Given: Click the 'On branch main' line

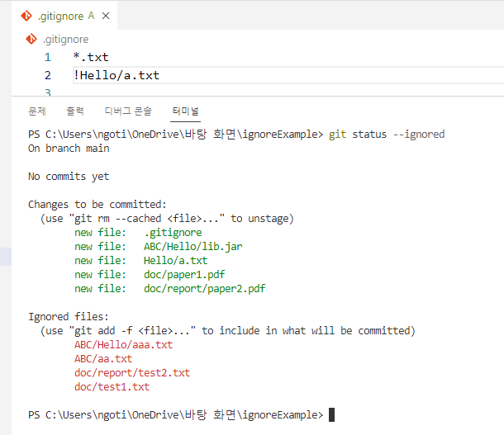Looking at the screenshot, I should (x=69, y=149).
